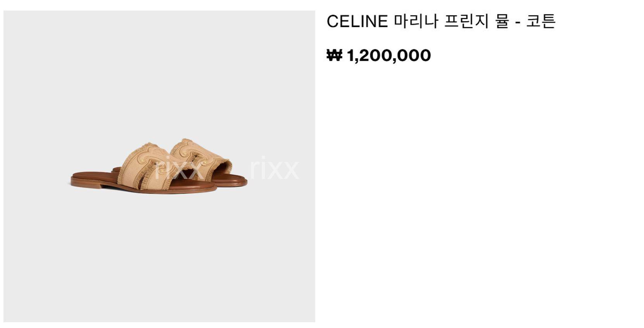Image resolution: width=644 pixels, height=328 pixels.
Task: Click the 1,200,000 number in the price
Action: point(389,56)
